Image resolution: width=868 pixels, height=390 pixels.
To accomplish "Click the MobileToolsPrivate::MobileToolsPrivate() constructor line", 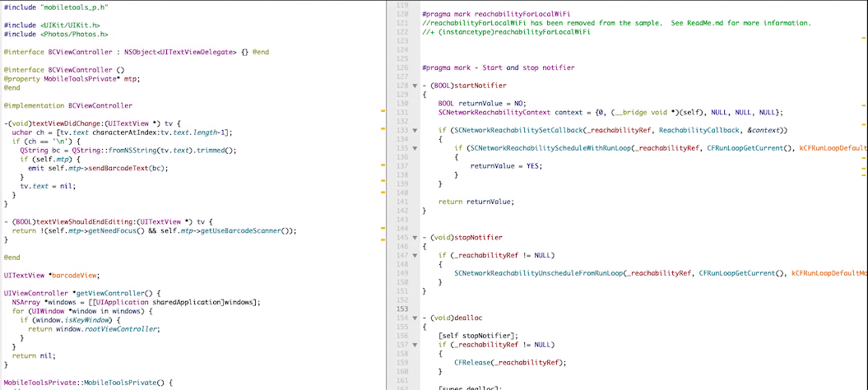I will click(89, 383).
